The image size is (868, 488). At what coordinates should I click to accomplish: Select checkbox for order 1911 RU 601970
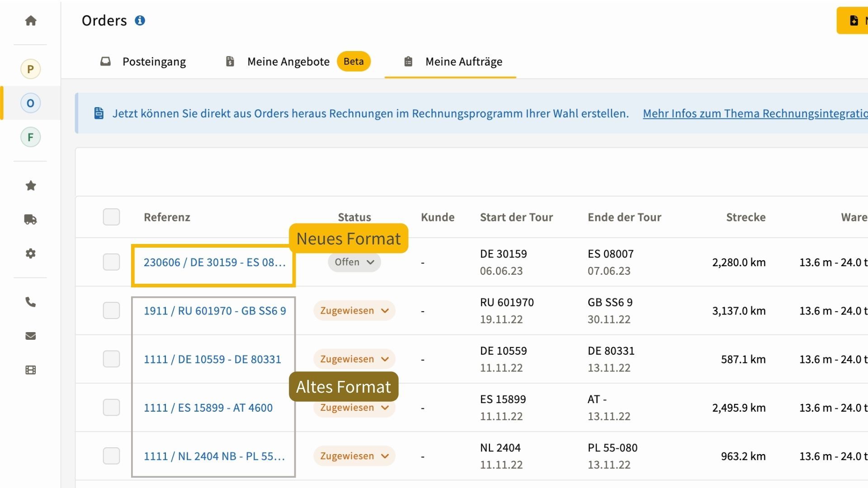coord(111,311)
